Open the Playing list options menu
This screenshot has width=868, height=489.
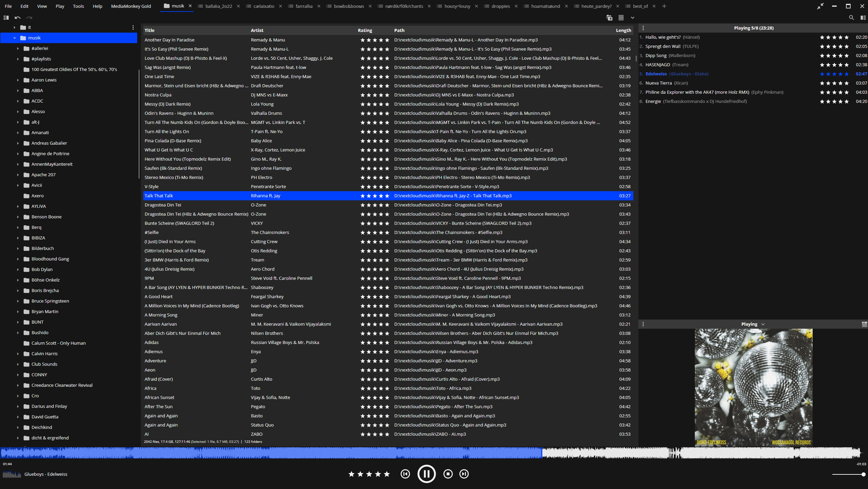(643, 28)
